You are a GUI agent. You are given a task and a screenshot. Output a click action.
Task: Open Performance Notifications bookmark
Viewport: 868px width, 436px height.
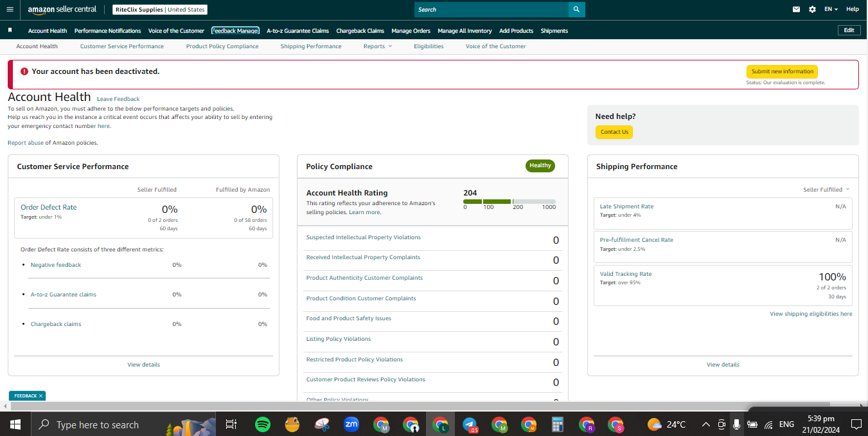[x=107, y=31]
